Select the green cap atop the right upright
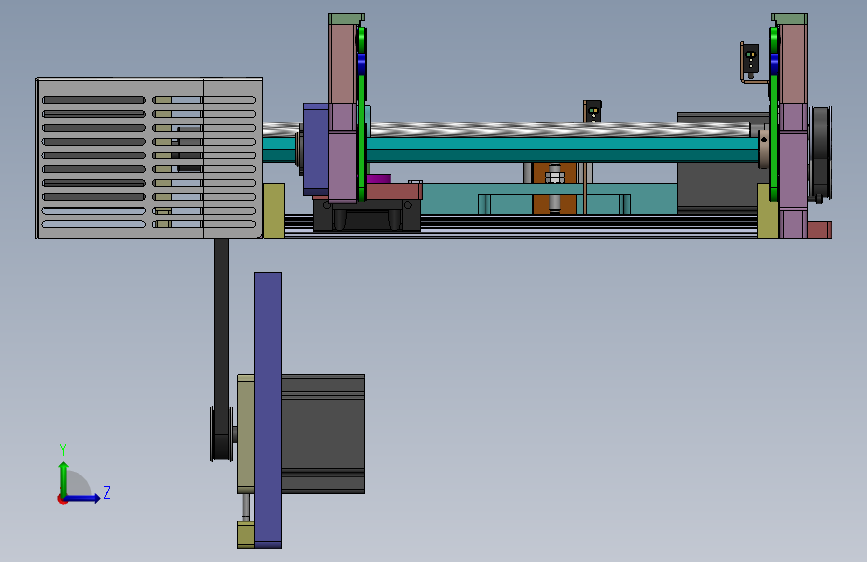Screen dimensions: 867x562 790,19
